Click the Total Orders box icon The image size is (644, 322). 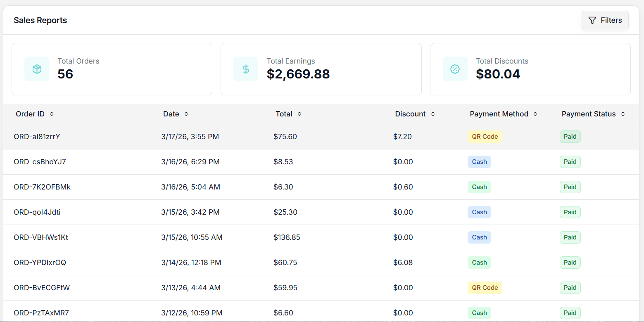(37, 69)
